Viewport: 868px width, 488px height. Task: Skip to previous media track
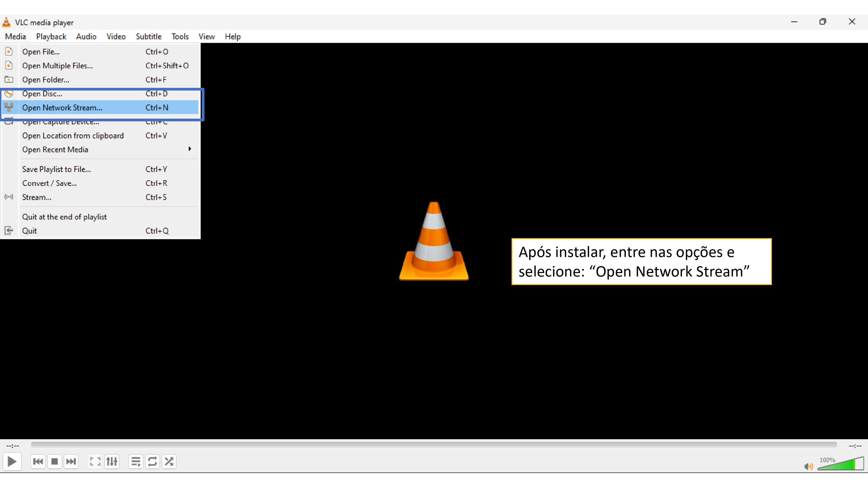(x=38, y=461)
